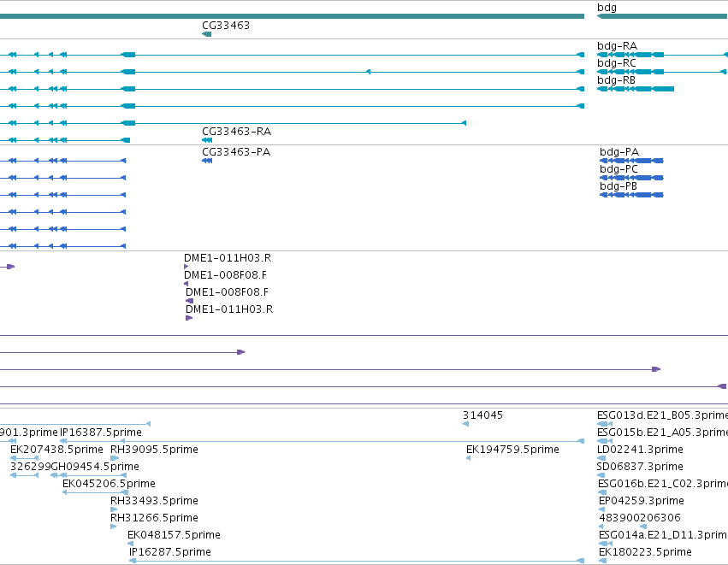Click the EK180223.5prime EST label
This screenshot has width=728, height=565.
645,552
